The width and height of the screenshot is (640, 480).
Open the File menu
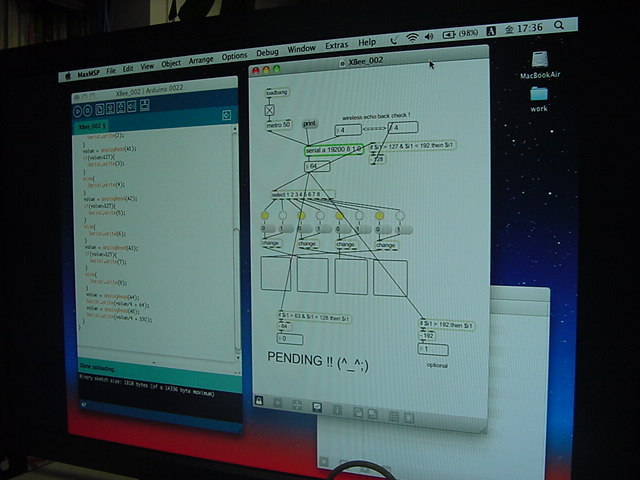[111, 71]
